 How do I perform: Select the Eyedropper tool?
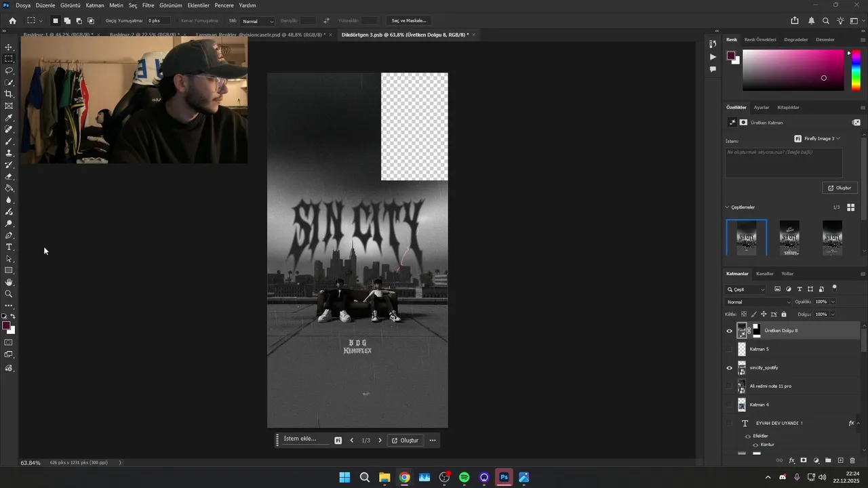pos(9,118)
